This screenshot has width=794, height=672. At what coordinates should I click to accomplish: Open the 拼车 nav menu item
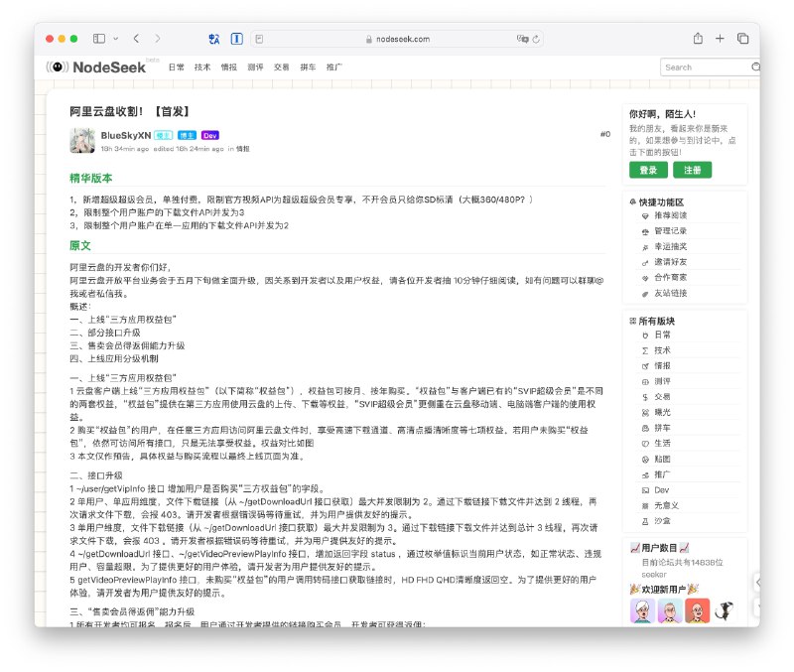click(x=308, y=67)
